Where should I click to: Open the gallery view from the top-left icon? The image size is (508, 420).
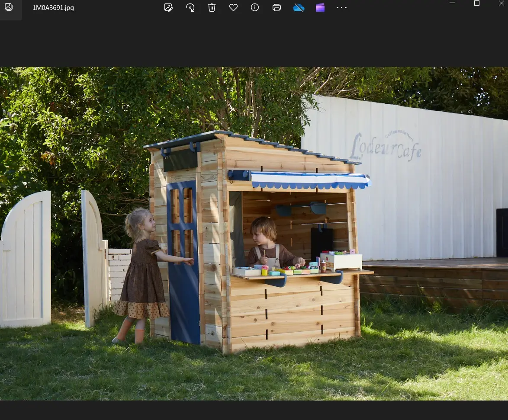coord(9,7)
